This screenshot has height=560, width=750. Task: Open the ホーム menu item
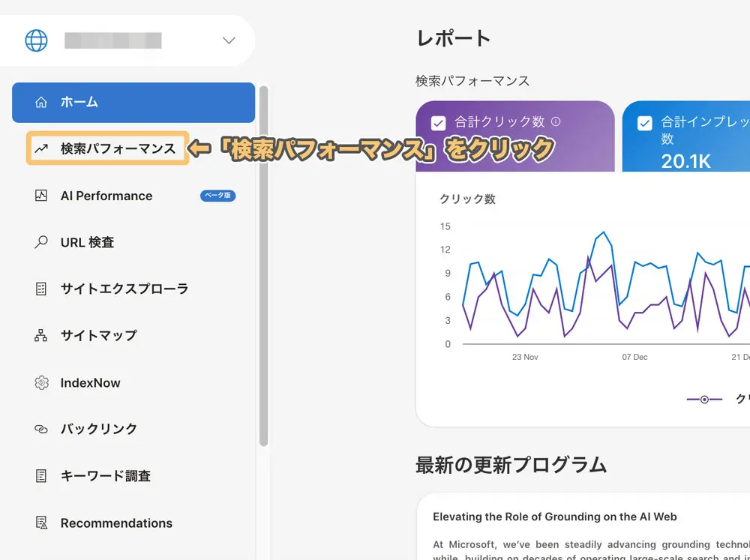pos(133,103)
